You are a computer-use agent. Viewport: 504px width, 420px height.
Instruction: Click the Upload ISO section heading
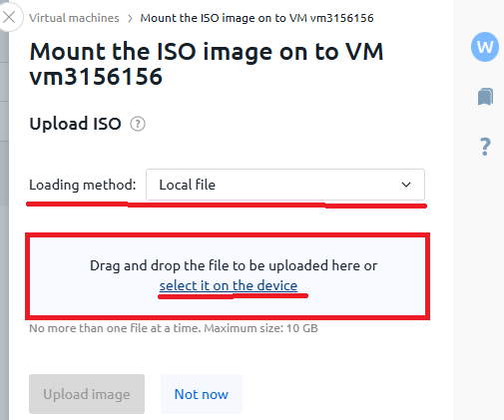click(x=75, y=124)
